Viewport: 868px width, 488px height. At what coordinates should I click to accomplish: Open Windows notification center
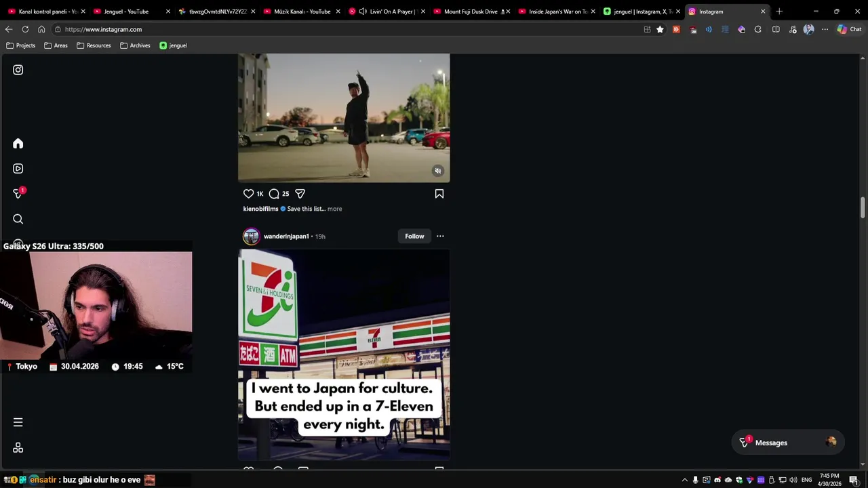coord(853,480)
